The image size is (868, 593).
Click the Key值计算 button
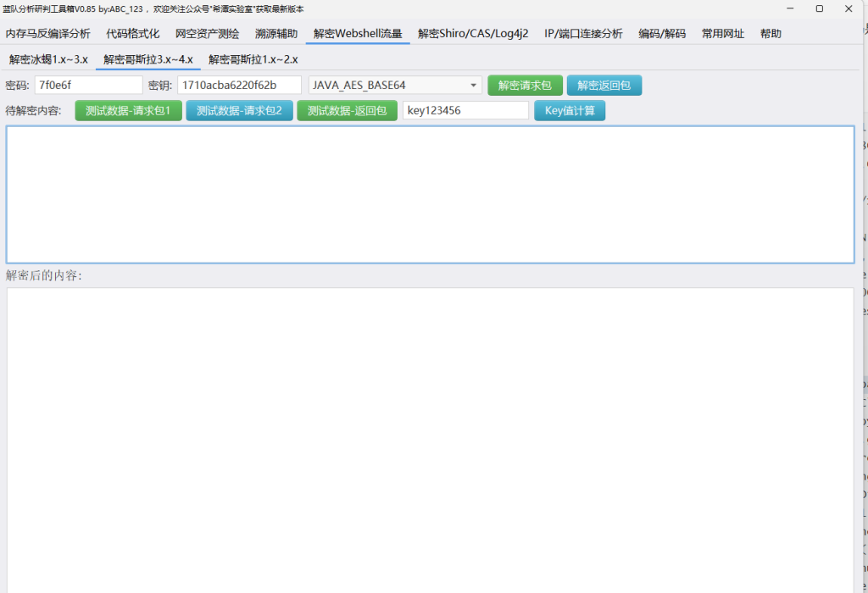click(x=570, y=111)
